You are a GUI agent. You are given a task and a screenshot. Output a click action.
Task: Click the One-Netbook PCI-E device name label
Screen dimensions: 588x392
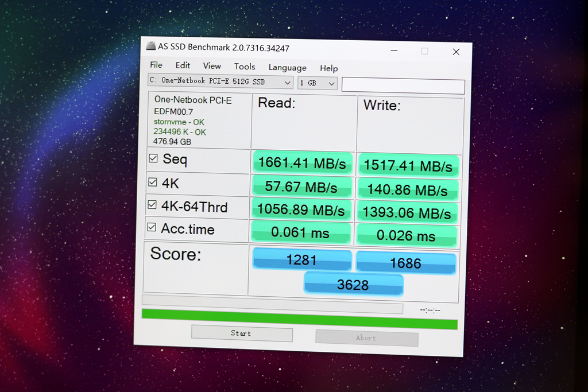point(193,100)
